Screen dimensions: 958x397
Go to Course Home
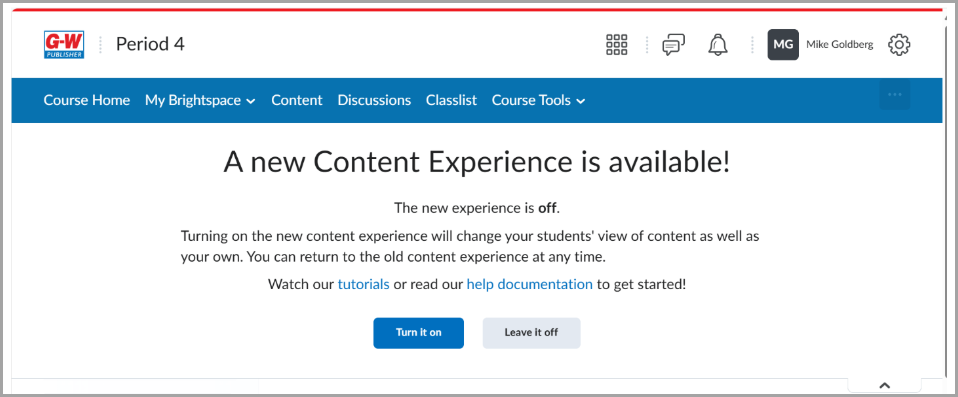(x=87, y=100)
